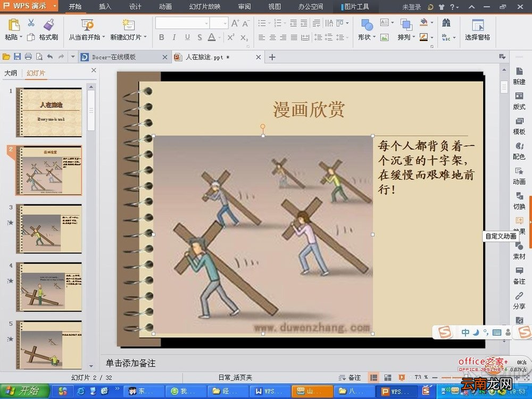The height and width of the screenshot is (399, 532).
Task: Switch to the Outline pane tab
Action: point(11,73)
